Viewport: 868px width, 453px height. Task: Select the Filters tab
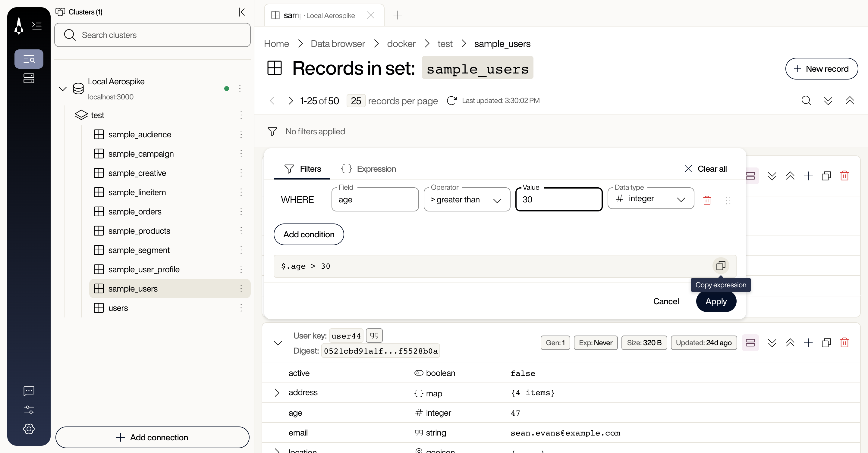tap(302, 169)
